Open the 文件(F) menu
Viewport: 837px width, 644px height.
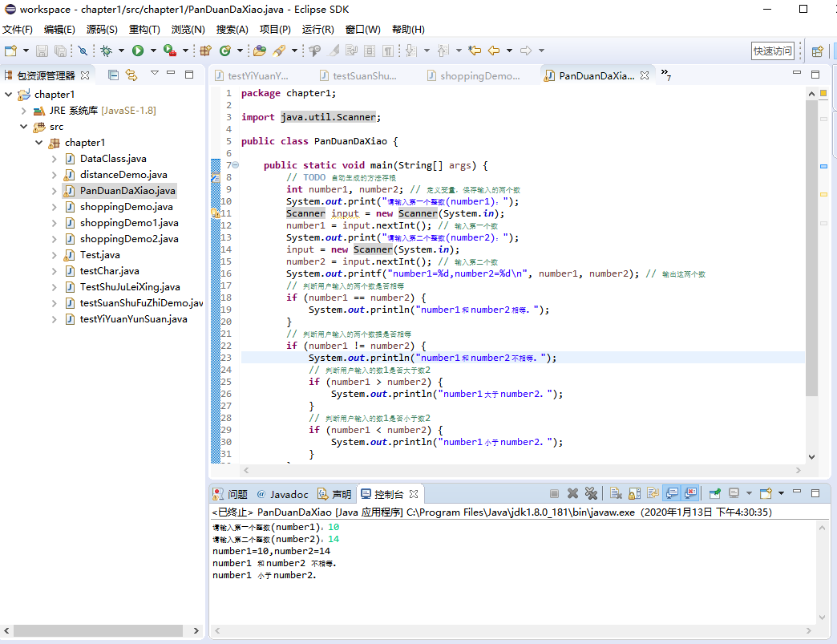coord(18,30)
